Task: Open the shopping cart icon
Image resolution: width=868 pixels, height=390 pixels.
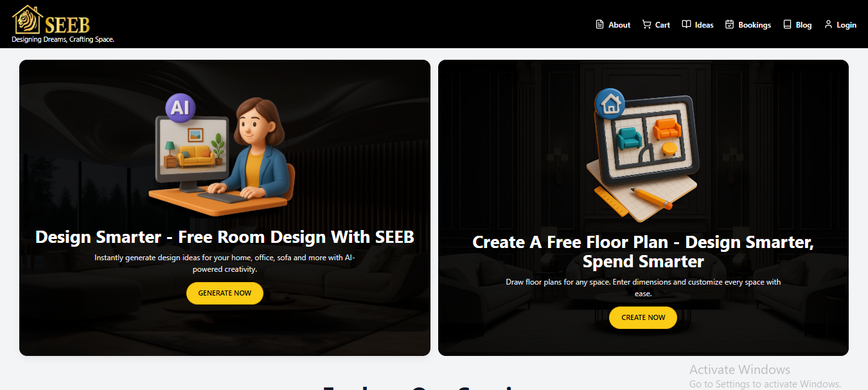Action: coord(646,24)
